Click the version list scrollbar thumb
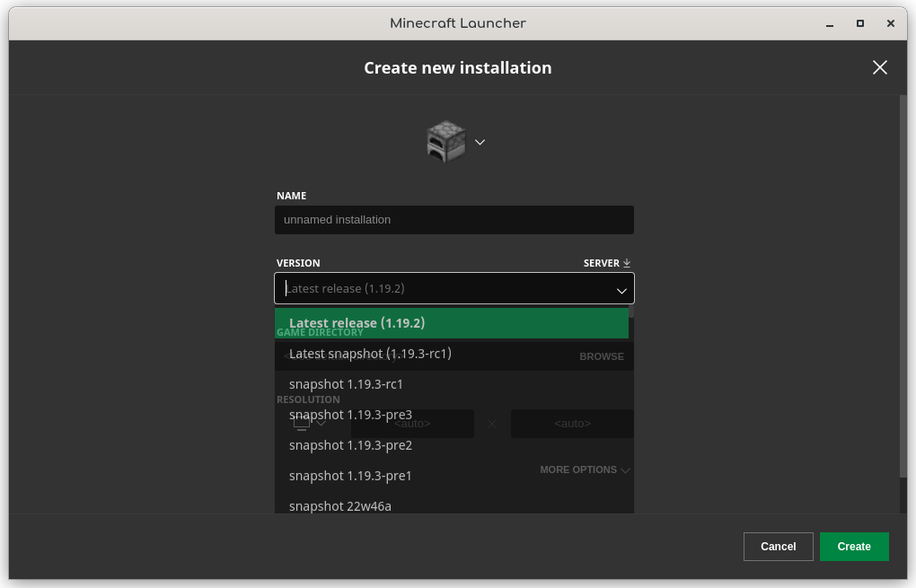This screenshot has width=916, height=588. [x=631, y=312]
